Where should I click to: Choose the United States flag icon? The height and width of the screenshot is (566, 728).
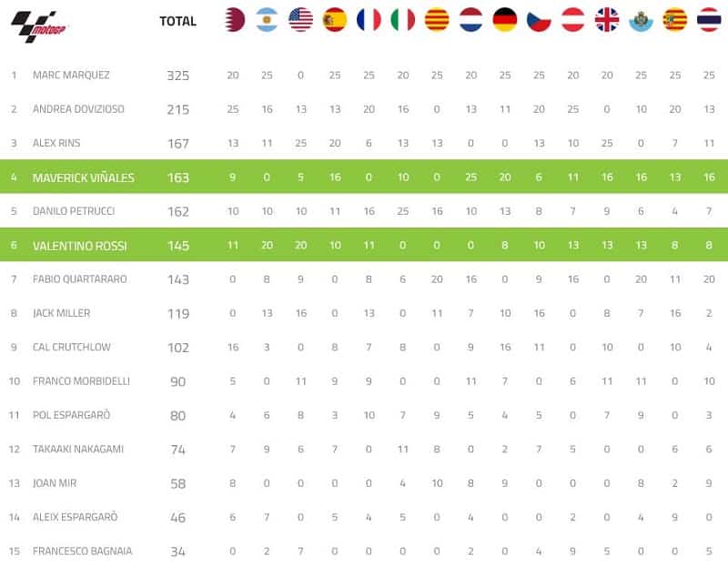[x=300, y=20]
